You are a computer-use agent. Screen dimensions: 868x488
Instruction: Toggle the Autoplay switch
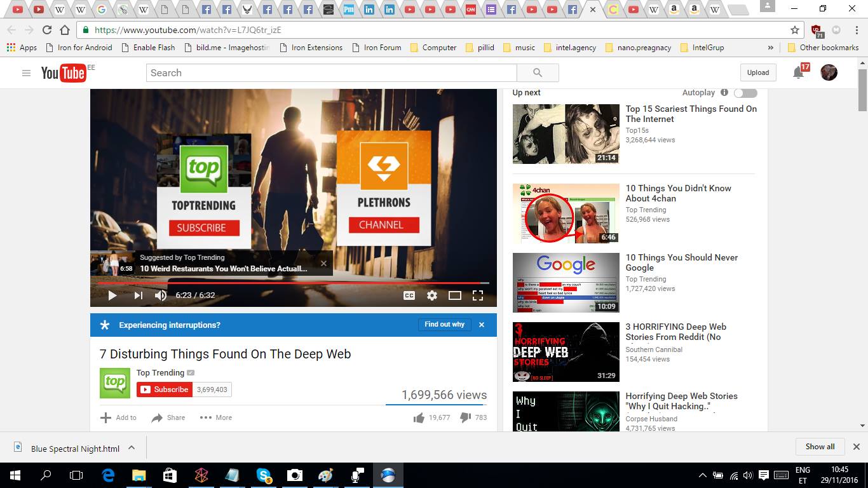(x=745, y=93)
